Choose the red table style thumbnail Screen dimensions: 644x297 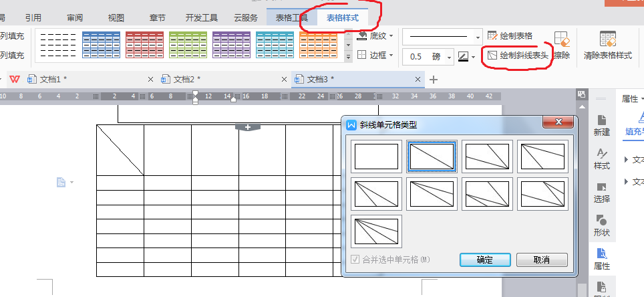[144, 45]
